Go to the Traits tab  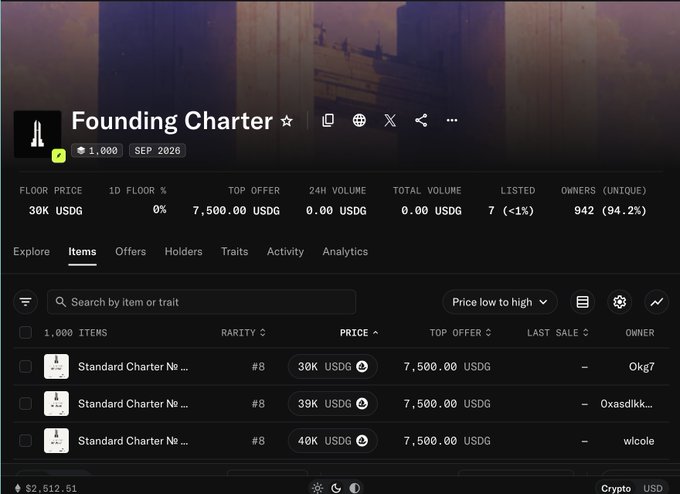point(235,252)
